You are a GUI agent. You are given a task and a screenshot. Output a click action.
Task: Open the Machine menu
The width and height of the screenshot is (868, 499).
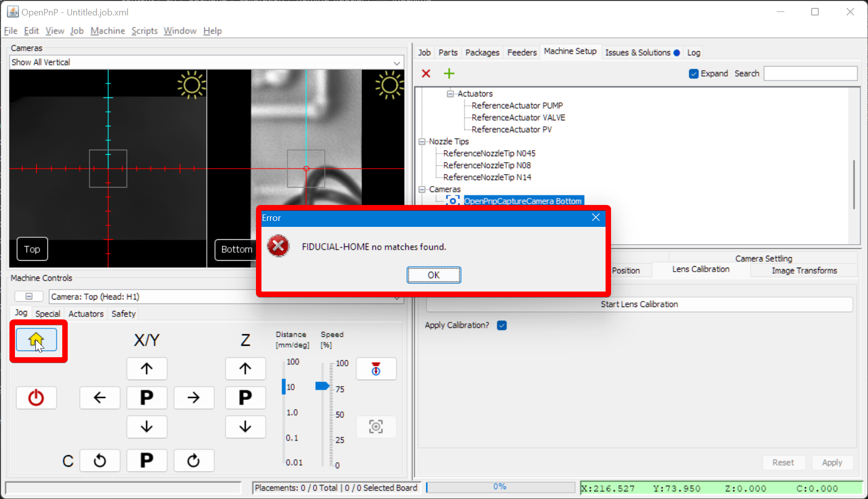tap(108, 31)
